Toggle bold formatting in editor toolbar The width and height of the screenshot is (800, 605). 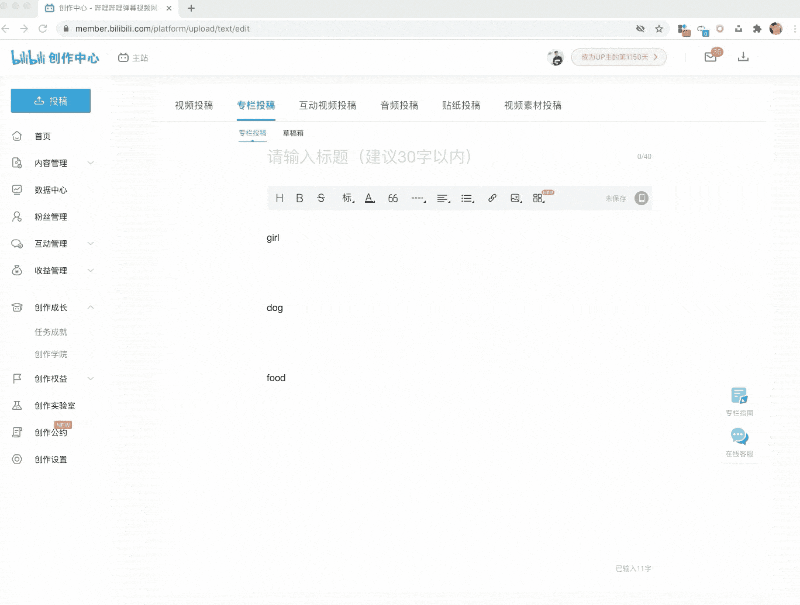click(x=300, y=198)
